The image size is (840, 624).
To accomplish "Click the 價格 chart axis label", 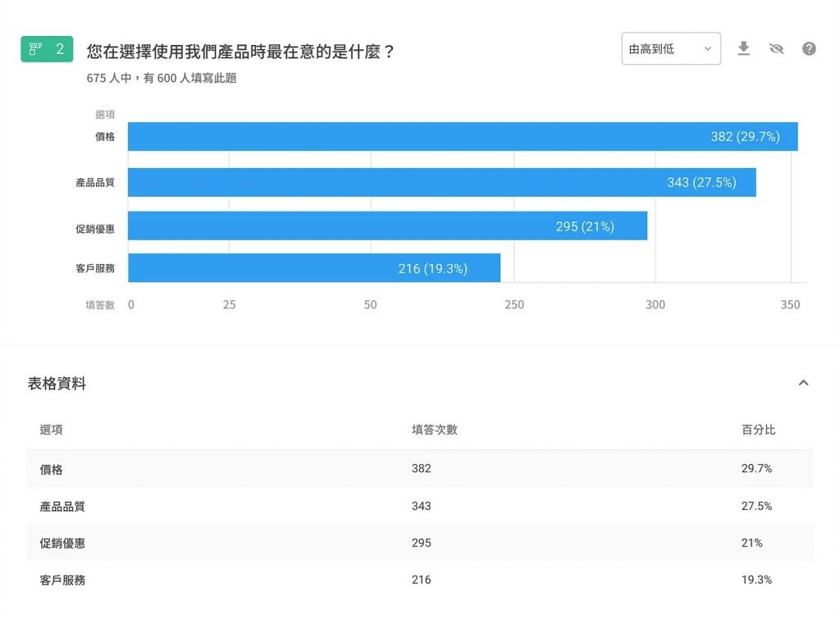I will click(x=105, y=137).
